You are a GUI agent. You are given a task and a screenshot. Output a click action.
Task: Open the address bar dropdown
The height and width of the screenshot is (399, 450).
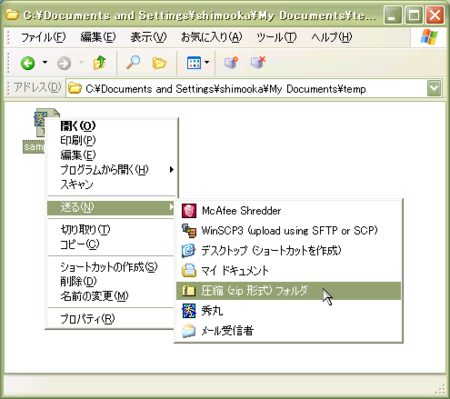[x=434, y=88]
